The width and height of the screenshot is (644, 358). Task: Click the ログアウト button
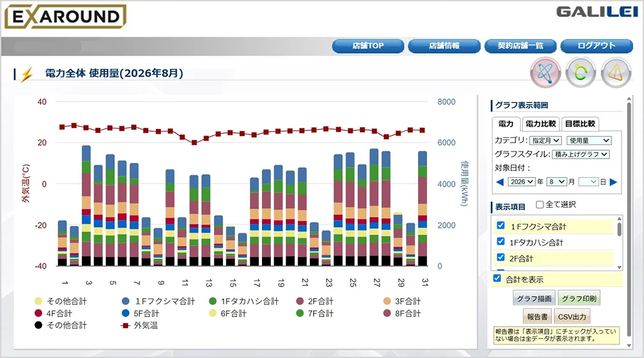(597, 46)
